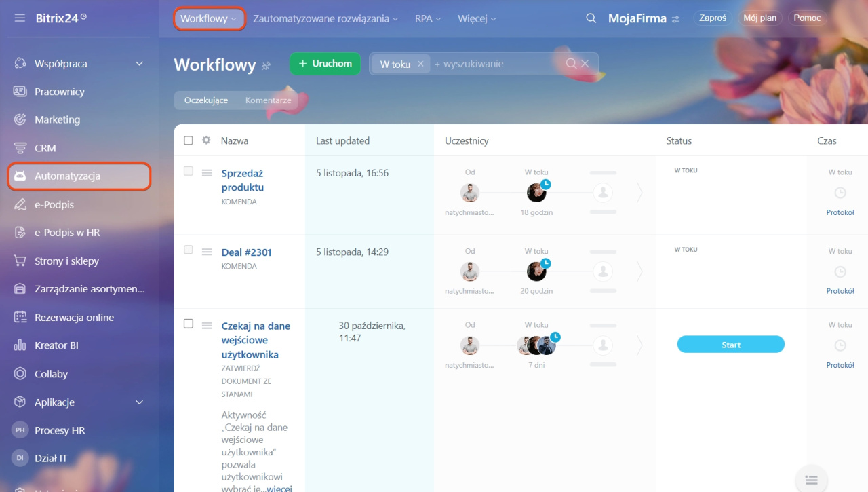Screen dimensions: 868x492
Task: Open Kreator BI from sidebar icon
Action: [20, 345]
